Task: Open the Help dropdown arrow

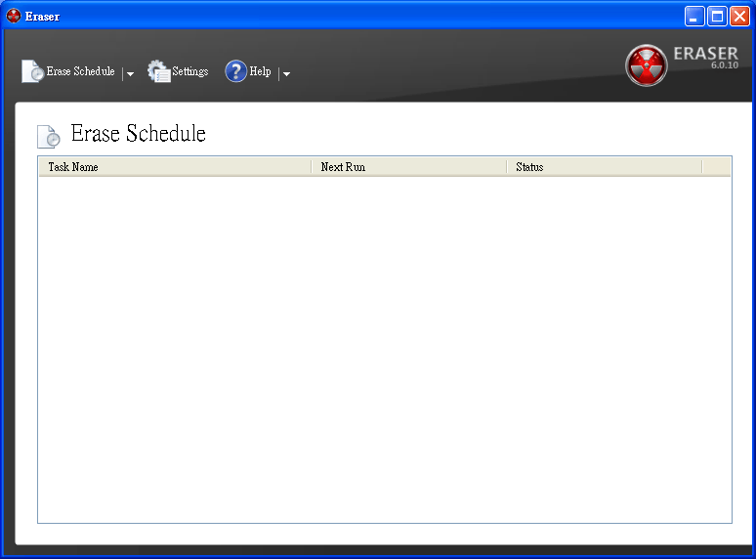Action: (286, 73)
